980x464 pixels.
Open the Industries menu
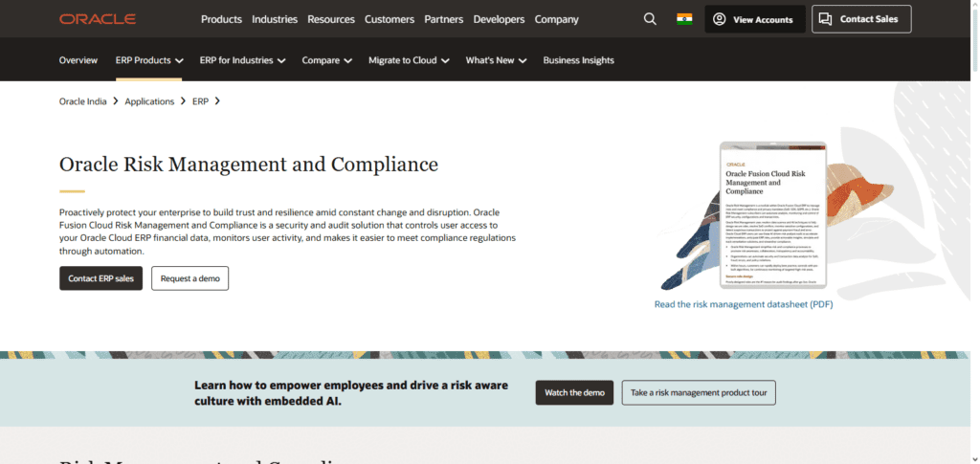click(x=275, y=19)
